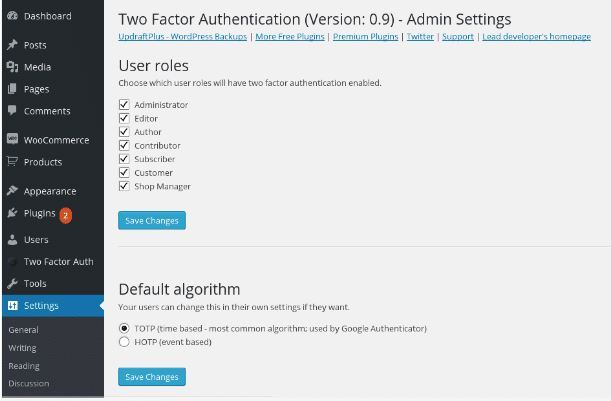Click the WooCommerce icon

click(12, 140)
